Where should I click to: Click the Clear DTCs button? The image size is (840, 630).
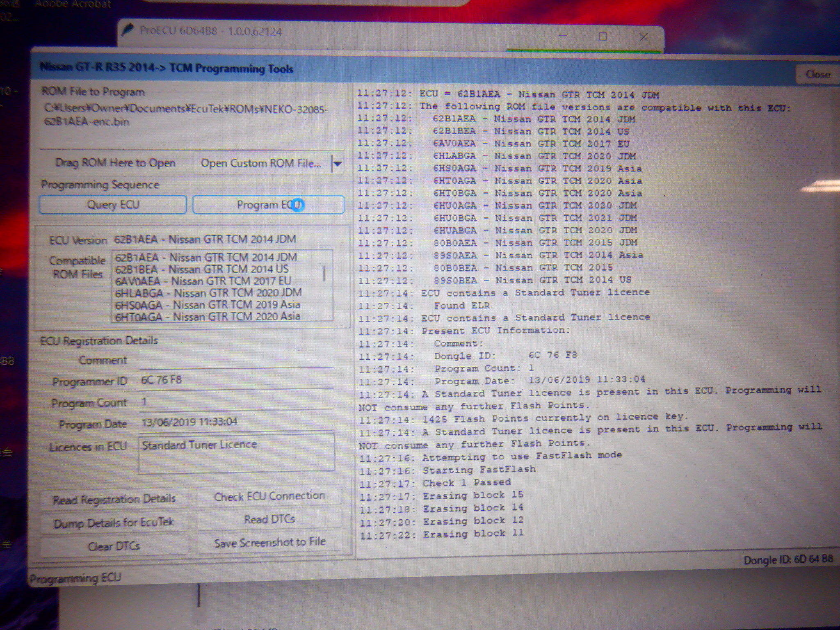[x=114, y=546]
